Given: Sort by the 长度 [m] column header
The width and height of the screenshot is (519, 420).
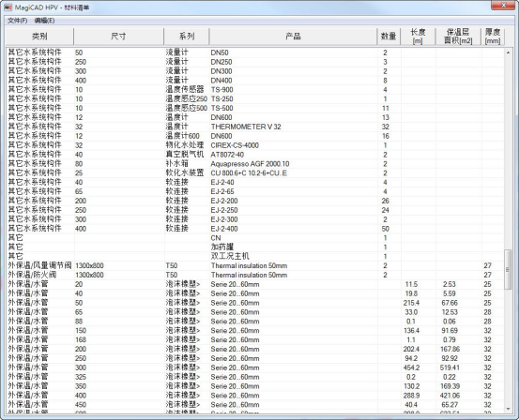Looking at the screenshot, I should 418,37.
